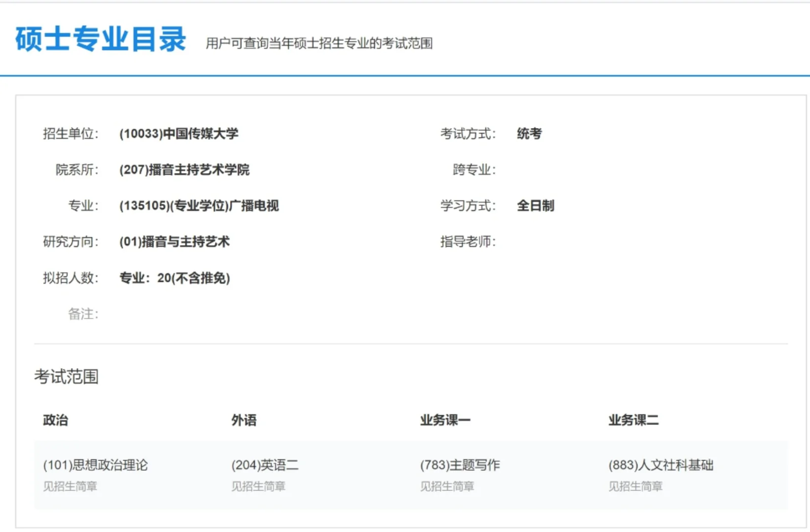The image size is (810, 532).
Task: Click the 院系所 label
Action: 77,169
